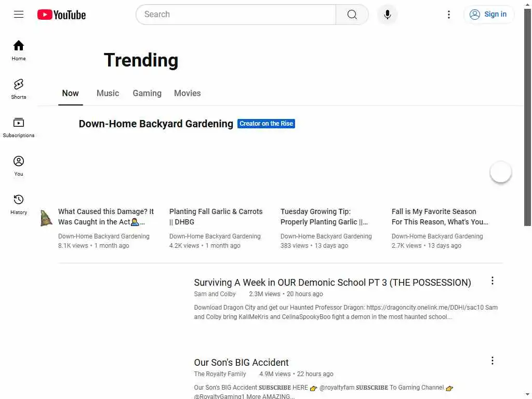The image size is (532, 399).
Task: Click inside the Search input field
Action: 236,15
